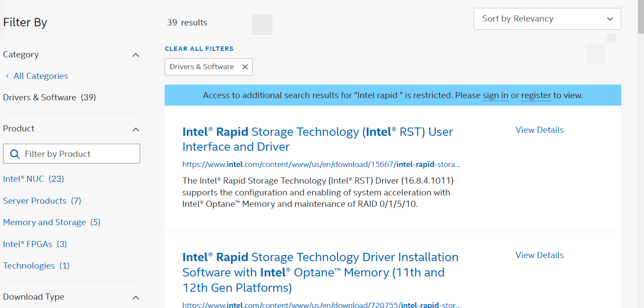Collapse the Product filter section
The height and width of the screenshot is (308, 644).
point(136,129)
